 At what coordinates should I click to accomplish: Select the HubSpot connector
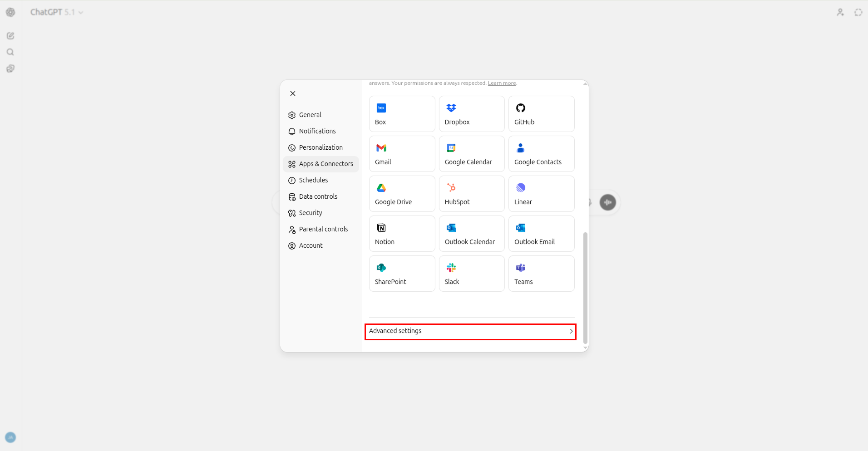[x=471, y=194]
